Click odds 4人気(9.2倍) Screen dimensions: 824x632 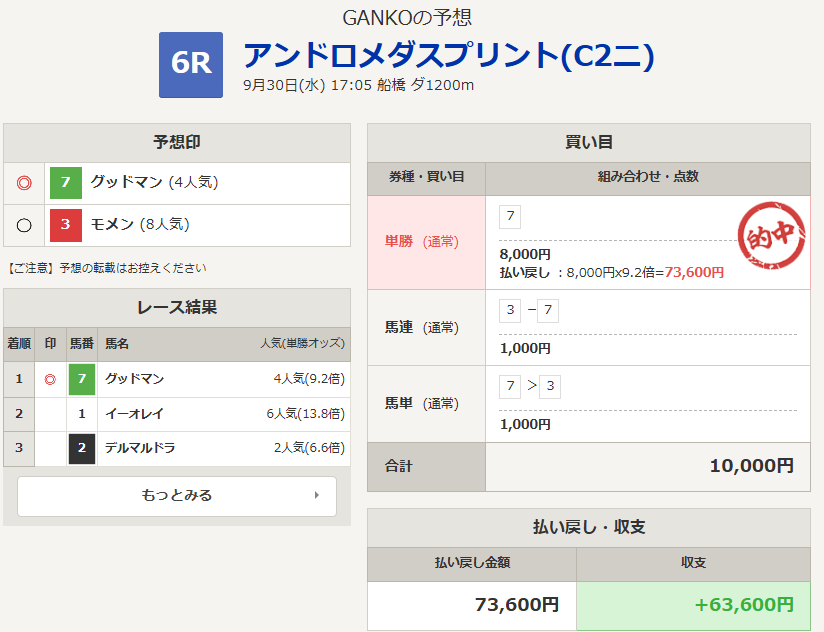(309, 379)
